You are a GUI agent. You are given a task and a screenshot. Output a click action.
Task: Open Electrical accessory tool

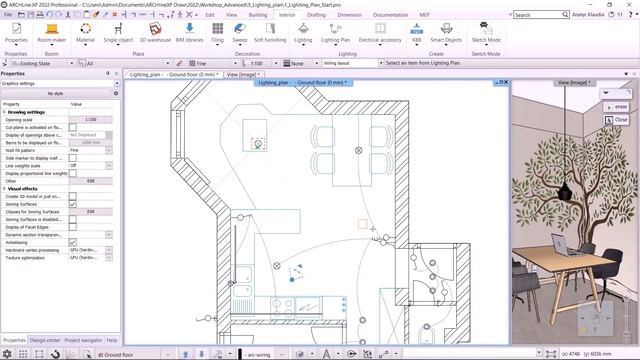click(380, 33)
